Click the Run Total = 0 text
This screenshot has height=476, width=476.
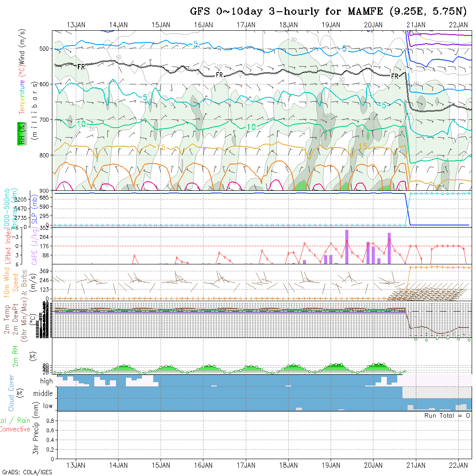click(x=447, y=415)
